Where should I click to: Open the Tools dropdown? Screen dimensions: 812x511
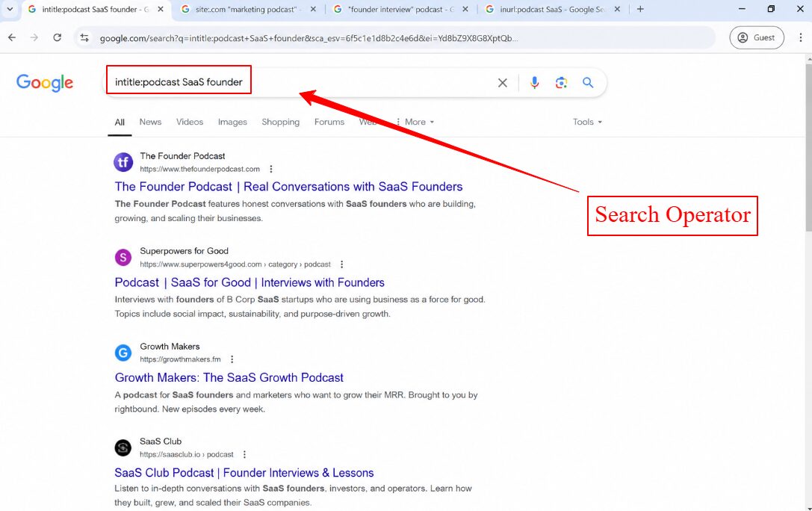click(x=587, y=122)
